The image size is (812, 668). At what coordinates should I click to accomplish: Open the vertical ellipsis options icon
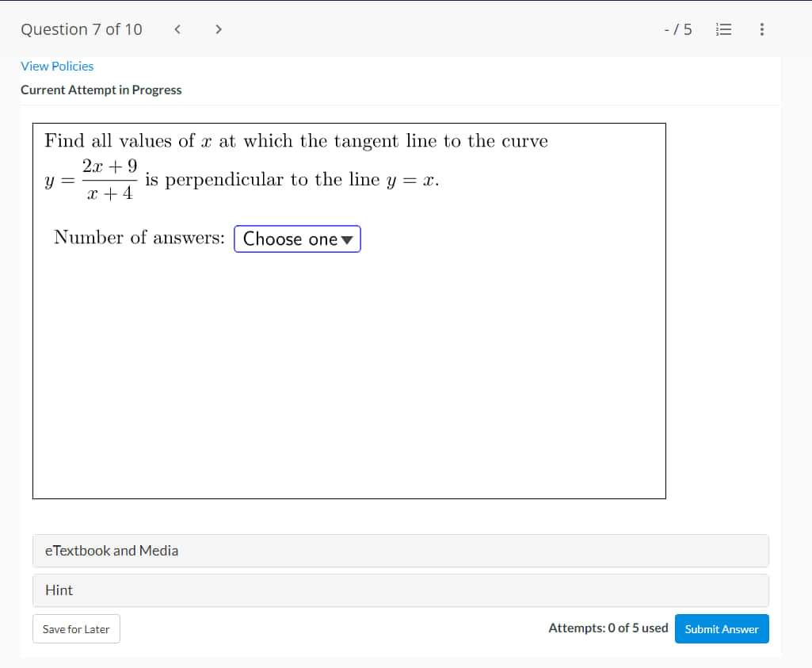(x=761, y=29)
